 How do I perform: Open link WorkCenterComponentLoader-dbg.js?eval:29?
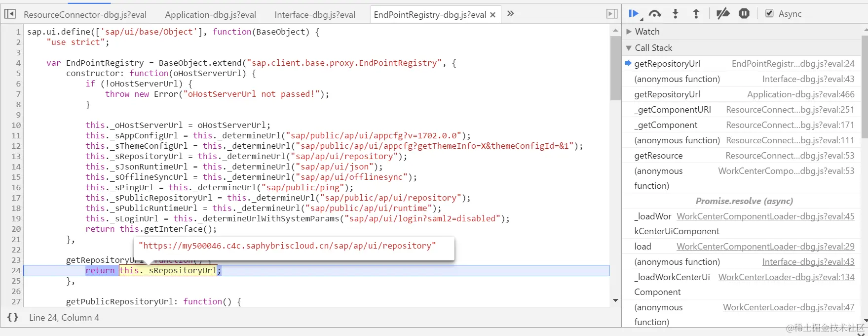(765, 247)
